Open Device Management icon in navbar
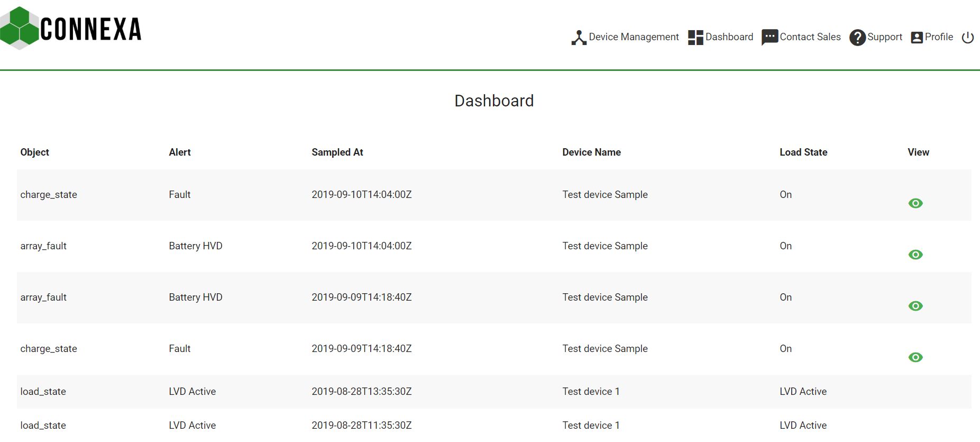Viewport: 980px width, 442px height. tap(579, 38)
